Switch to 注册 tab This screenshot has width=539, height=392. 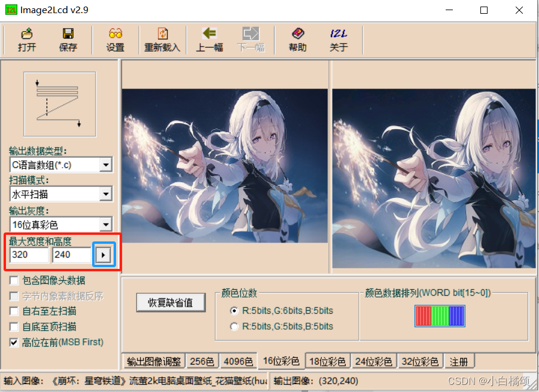[459, 362]
